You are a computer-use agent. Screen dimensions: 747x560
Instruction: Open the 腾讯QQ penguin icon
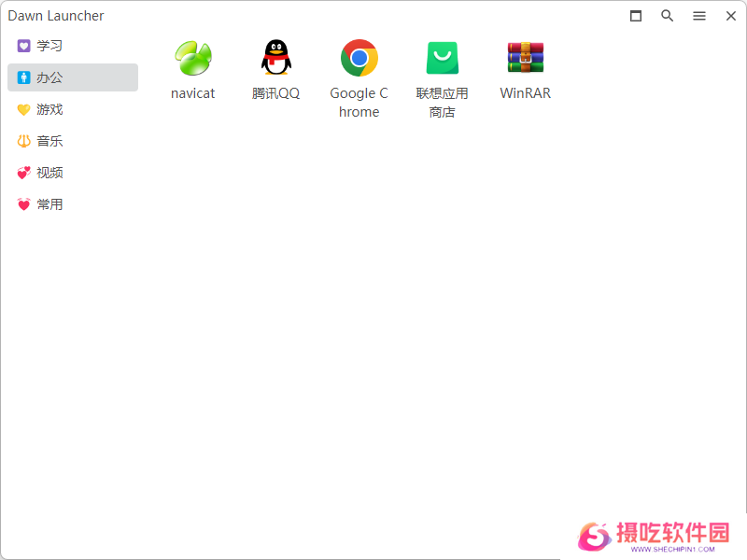[275, 58]
